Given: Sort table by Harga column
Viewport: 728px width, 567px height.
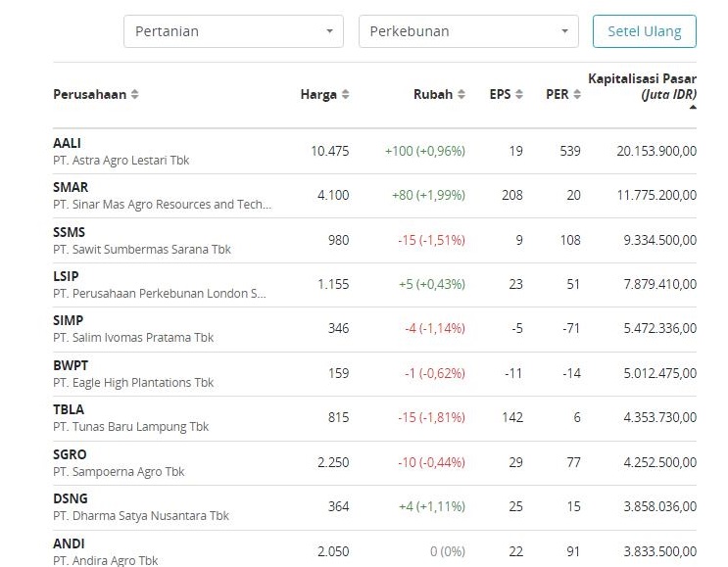Looking at the screenshot, I should click(x=324, y=94).
